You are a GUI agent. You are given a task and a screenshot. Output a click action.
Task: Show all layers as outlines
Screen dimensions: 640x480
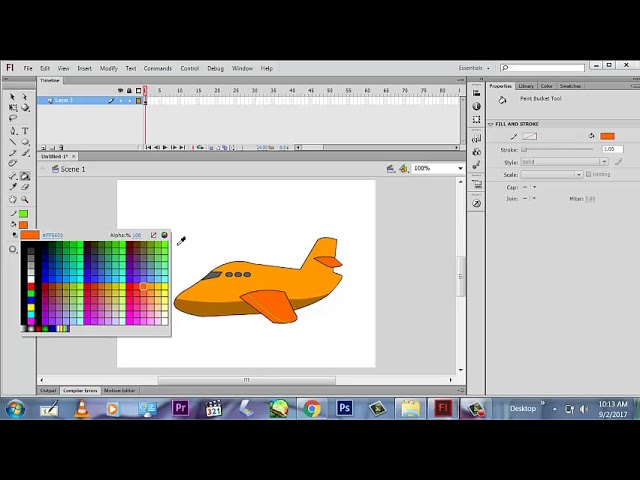tap(138, 91)
